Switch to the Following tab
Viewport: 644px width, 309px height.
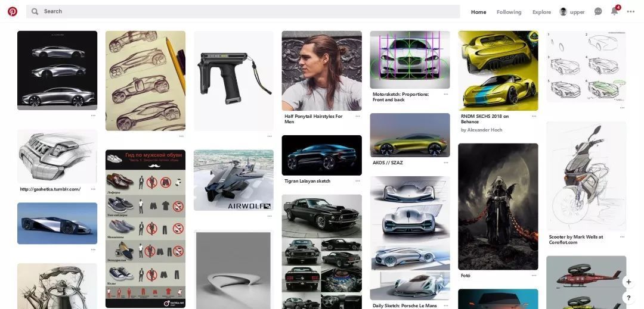(509, 12)
